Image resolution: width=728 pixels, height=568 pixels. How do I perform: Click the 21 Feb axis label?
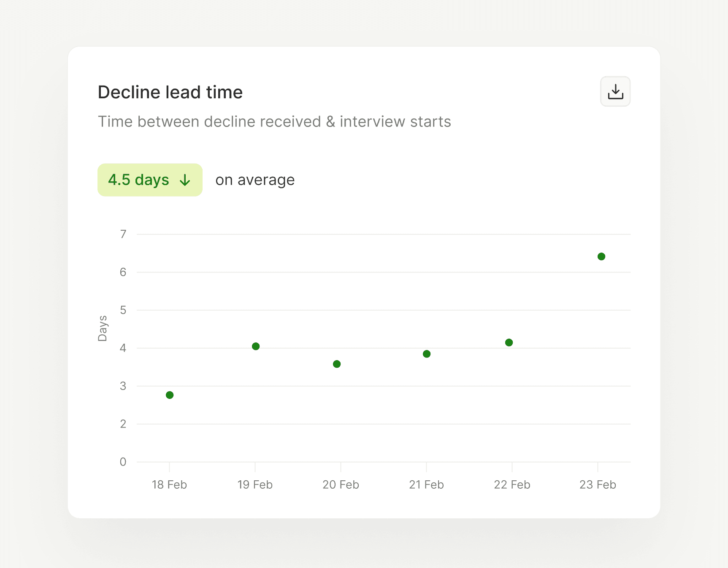tap(426, 485)
